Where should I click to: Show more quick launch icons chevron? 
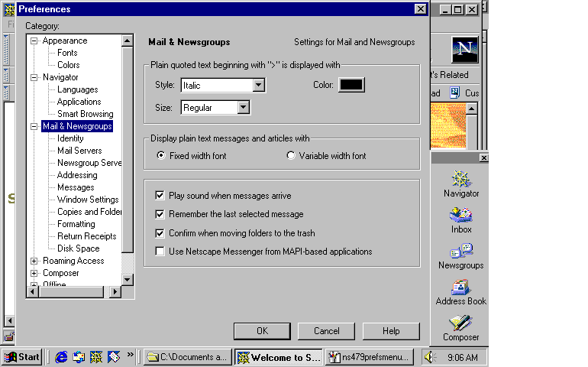130,354
